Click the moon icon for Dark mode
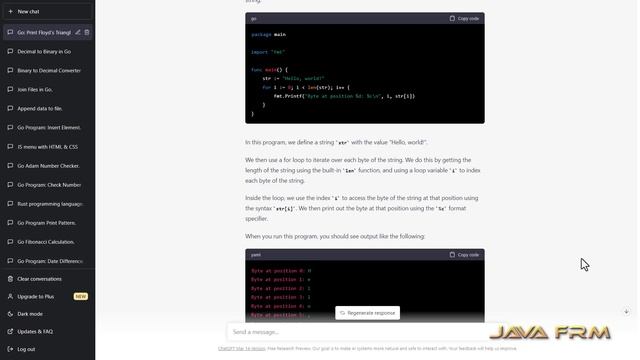Image resolution: width=640 pixels, height=360 pixels. tap(10, 314)
